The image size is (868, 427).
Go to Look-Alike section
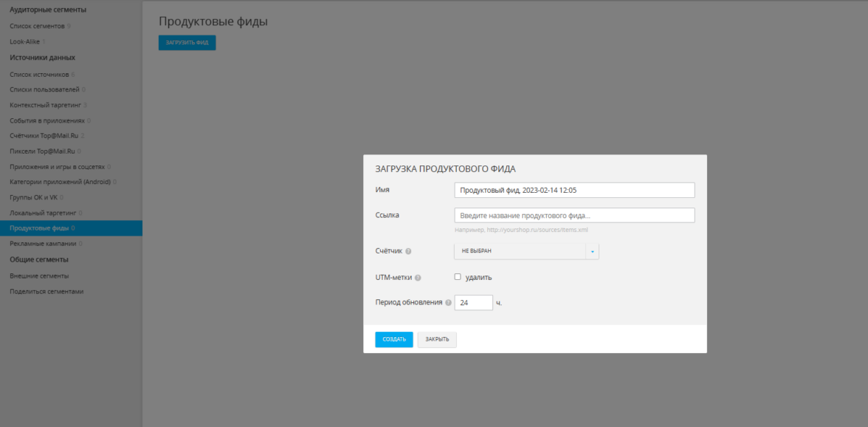24,41
